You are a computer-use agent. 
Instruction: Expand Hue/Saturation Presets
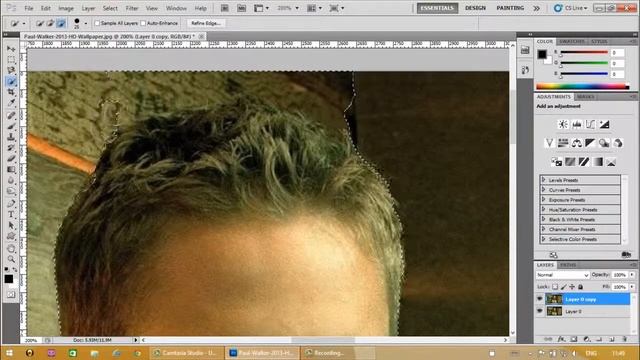point(544,209)
